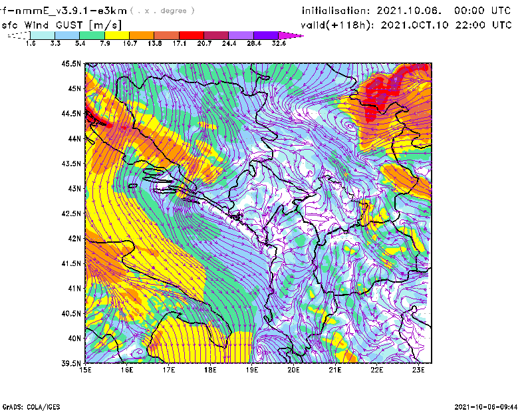532x411 pixels.
Task: Click the "15E" longitude label
Action: click(x=85, y=370)
